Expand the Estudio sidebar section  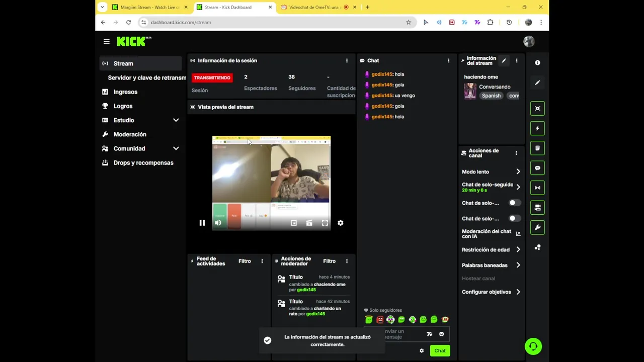click(x=176, y=120)
